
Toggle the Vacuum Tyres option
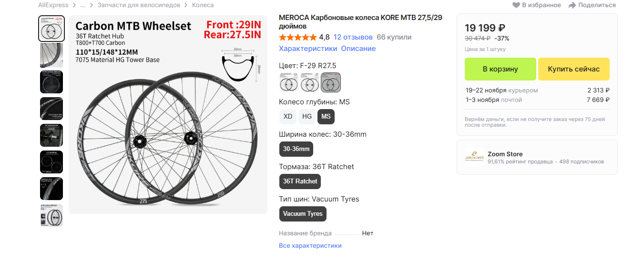(303, 213)
